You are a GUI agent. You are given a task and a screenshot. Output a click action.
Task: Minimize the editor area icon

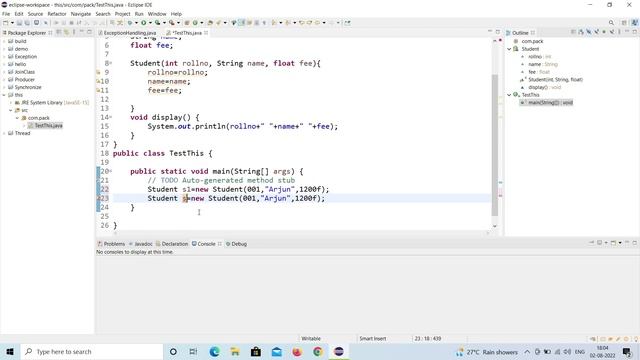pyautogui.click(x=490, y=32)
